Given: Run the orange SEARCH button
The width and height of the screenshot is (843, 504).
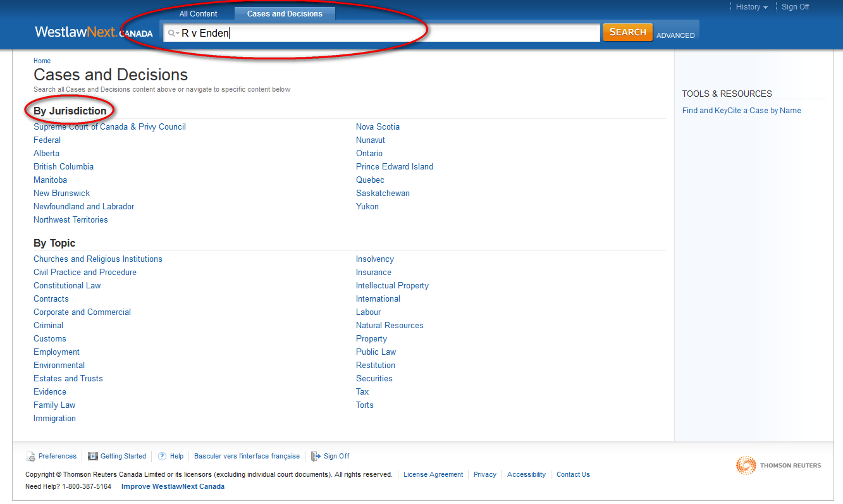Looking at the screenshot, I should [x=627, y=32].
